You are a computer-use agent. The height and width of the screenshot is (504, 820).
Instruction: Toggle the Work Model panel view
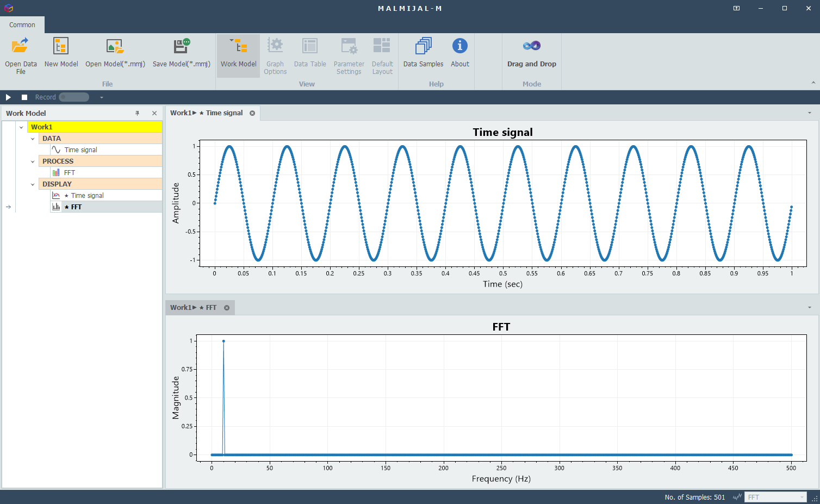pyautogui.click(x=238, y=55)
